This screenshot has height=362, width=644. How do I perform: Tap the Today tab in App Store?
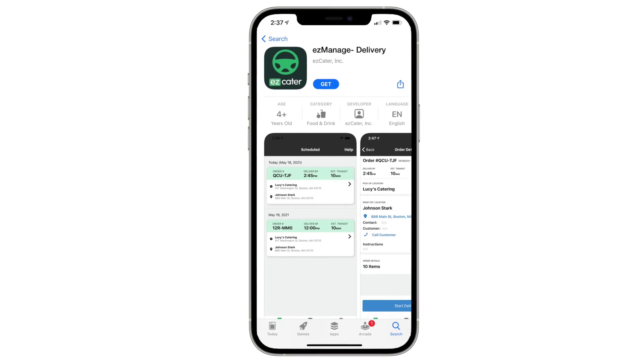tap(272, 328)
